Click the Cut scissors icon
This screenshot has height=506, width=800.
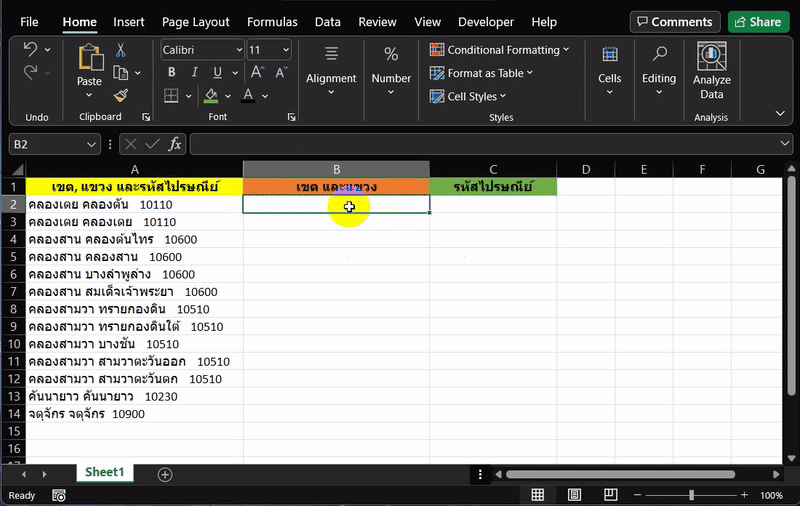tap(121, 50)
